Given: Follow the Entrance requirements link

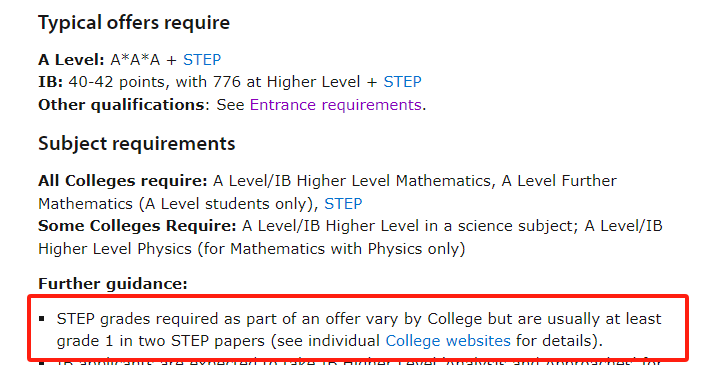Looking at the screenshot, I should click(336, 105).
